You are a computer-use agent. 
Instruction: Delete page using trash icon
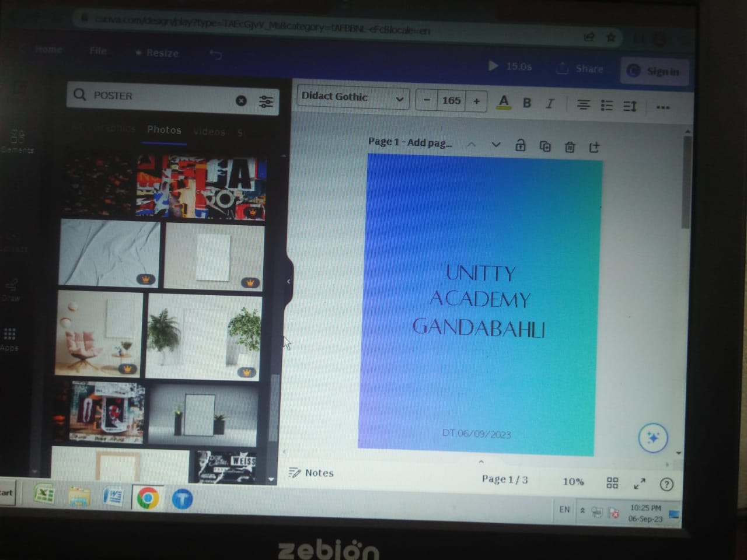pos(570,147)
